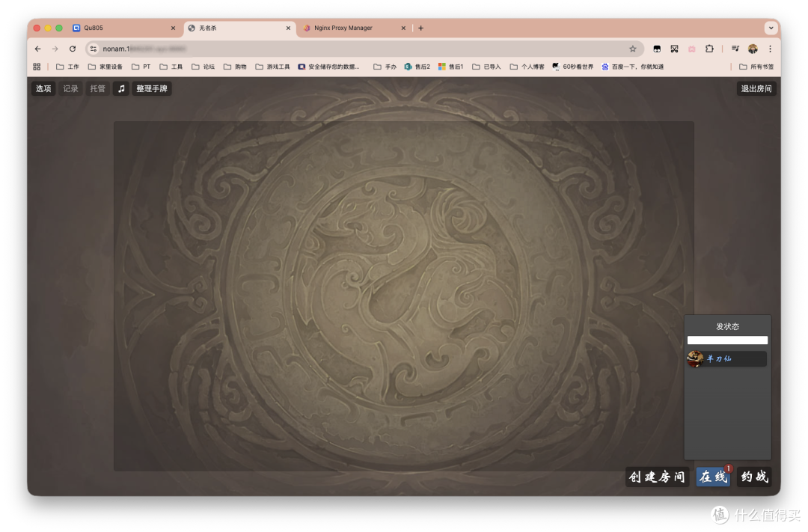Click 退出房间 to leave the room
This screenshot has height=532, width=808.
(x=756, y=88)
